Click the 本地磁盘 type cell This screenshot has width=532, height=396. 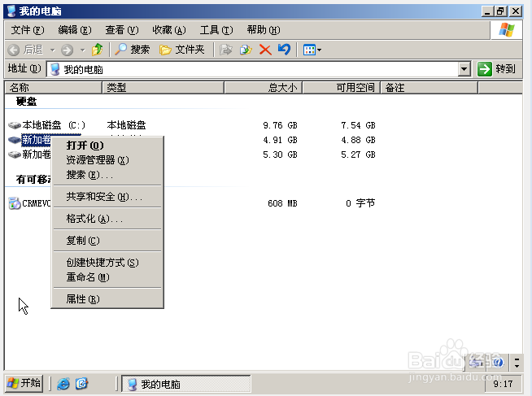[126, 125]
